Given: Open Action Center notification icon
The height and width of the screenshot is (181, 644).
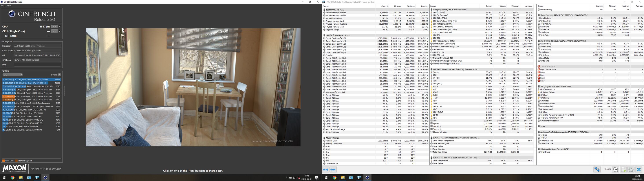Looking at the screenshot, I should tap(317, 178).
